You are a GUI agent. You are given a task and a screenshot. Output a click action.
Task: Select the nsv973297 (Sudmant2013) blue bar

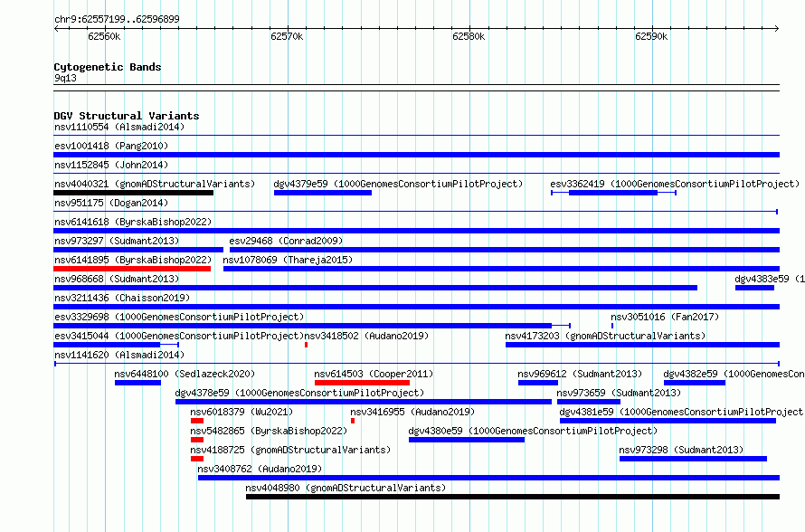[x=138, y=250]
